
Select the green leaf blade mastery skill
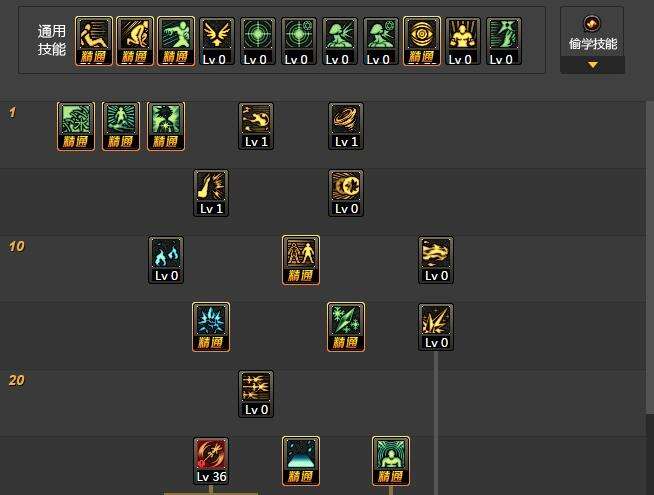click(x=346, y=327)
